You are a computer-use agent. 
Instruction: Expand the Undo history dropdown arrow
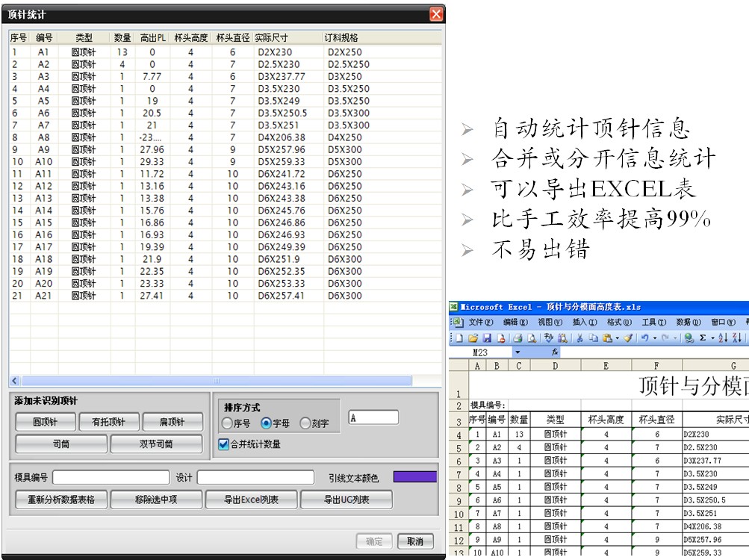click(x=654, y=338)
